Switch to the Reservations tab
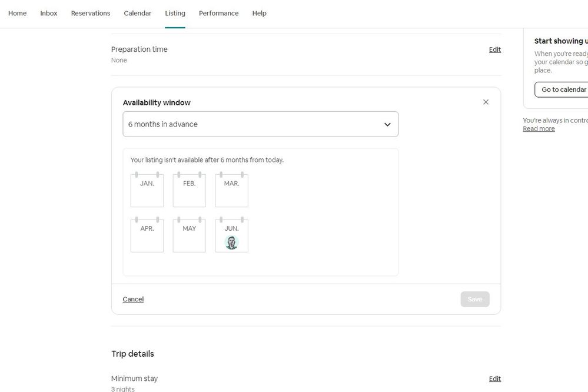Viewport: 588px width, 392px height. click(x=91, y=13)
